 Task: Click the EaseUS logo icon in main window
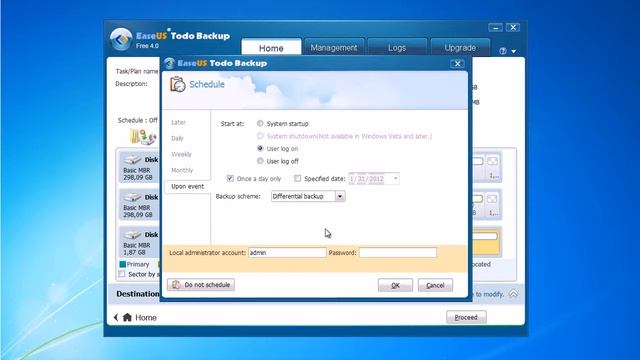point(121,40)
